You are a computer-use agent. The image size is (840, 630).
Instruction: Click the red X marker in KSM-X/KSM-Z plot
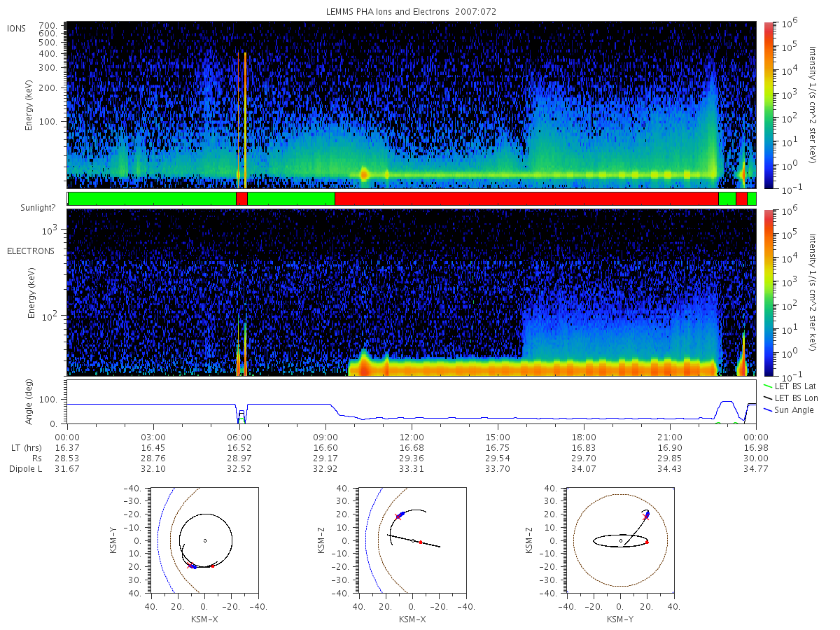click(398, 517)
